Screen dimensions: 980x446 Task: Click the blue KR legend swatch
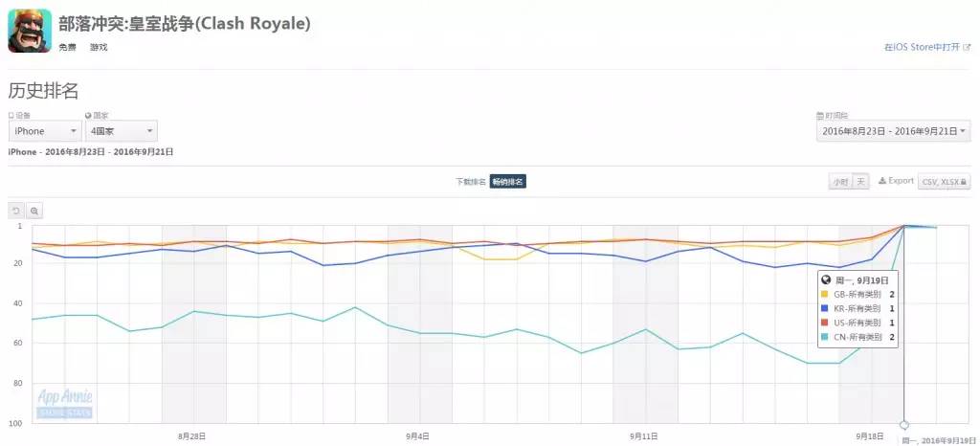tap(825, 309)
